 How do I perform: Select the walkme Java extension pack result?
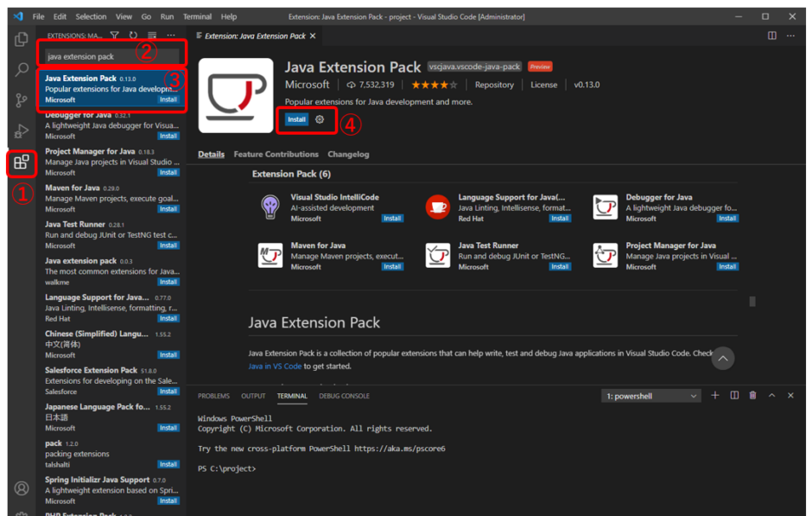(111, 271)
